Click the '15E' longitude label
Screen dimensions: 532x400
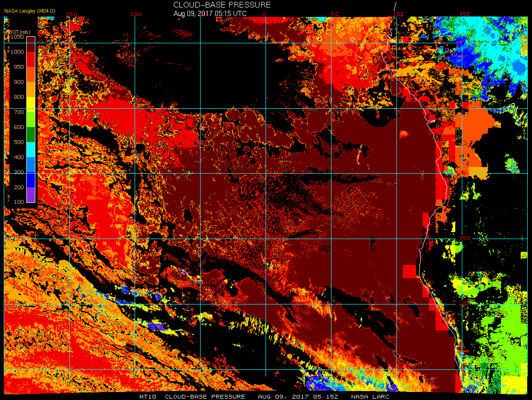click(465, 14)
